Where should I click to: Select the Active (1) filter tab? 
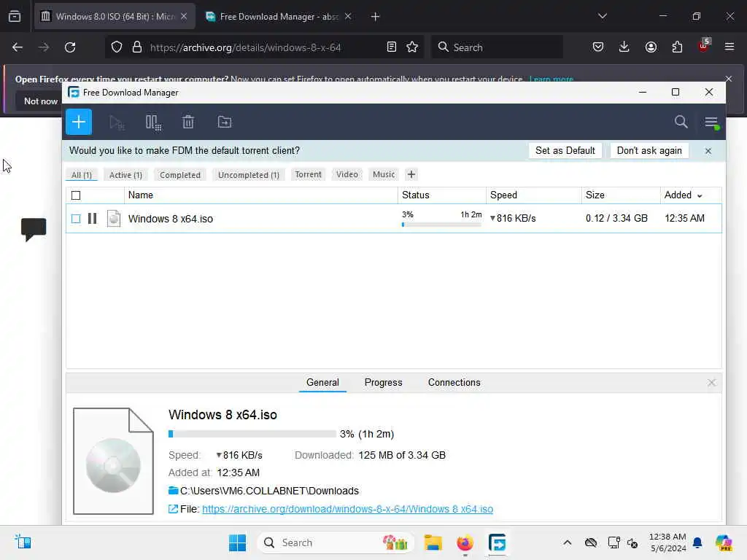(125, 175)
